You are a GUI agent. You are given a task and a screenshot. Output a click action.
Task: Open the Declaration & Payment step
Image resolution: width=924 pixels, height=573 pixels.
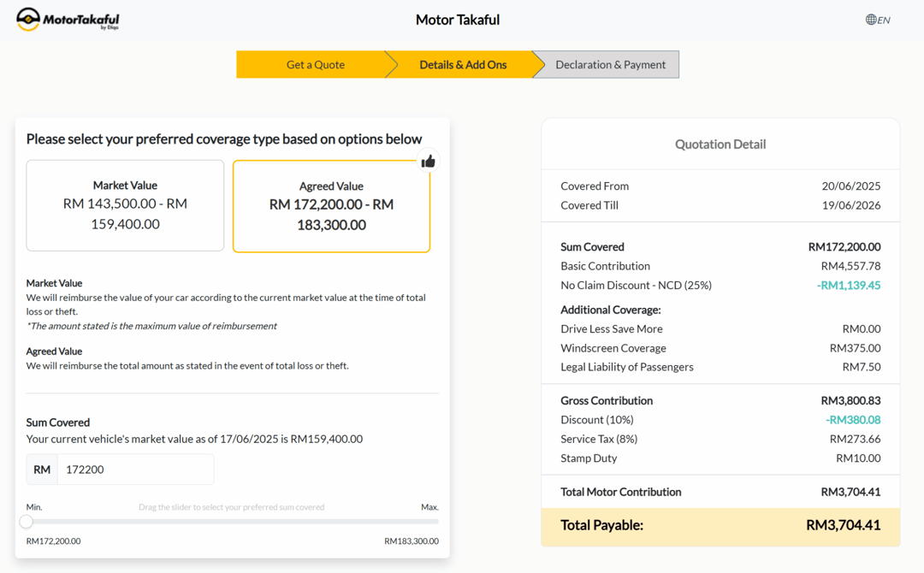pos(610,65)
